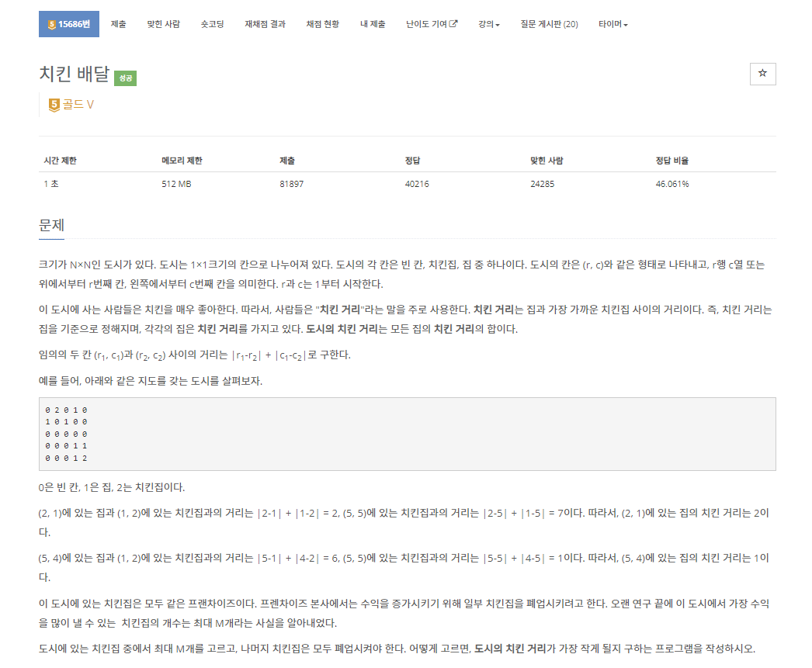
Task: View 내 제출 submissions
Action: click(373, 24)
